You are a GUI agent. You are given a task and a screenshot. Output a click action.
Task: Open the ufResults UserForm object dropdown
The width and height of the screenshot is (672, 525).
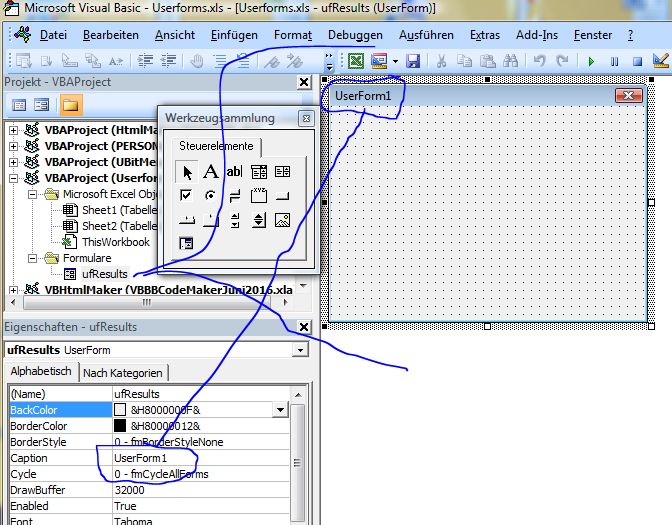(300, 350)
